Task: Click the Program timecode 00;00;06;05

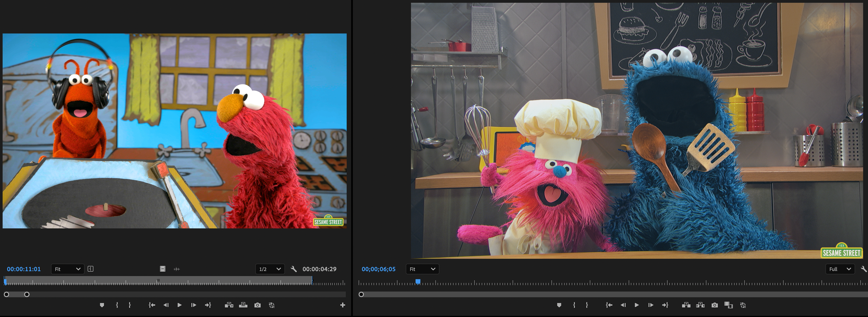Action: click(x=378, y=269)
